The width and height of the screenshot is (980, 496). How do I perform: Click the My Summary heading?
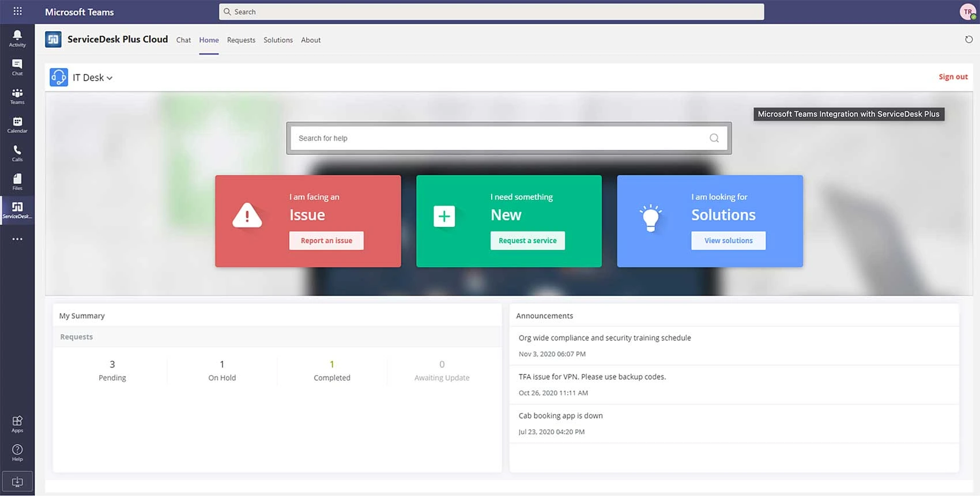82,316
